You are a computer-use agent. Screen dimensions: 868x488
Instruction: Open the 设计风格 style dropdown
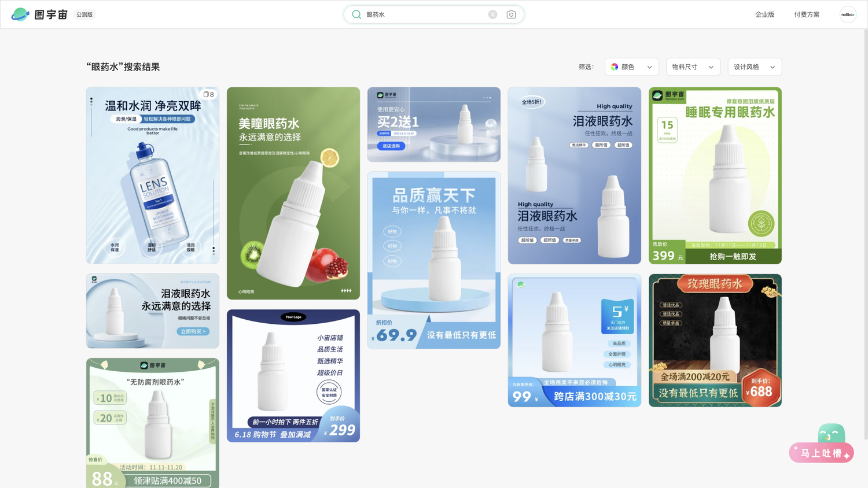pyautogui.click(x=755, y=67)
